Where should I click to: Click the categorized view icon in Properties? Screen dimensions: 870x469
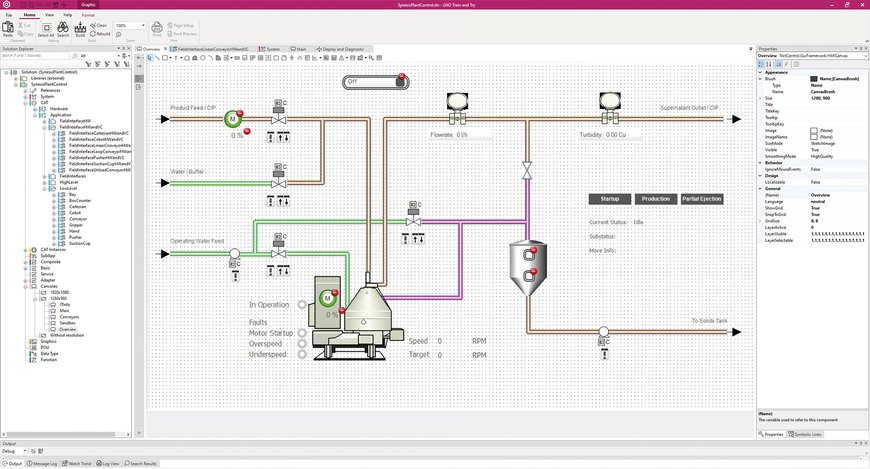click(761, 64)
